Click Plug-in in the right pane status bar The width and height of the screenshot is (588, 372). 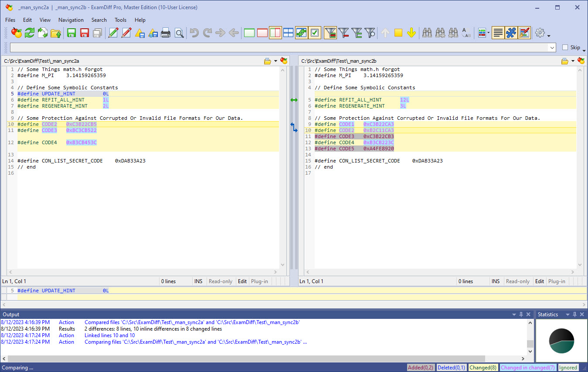[x=557, y=281]
